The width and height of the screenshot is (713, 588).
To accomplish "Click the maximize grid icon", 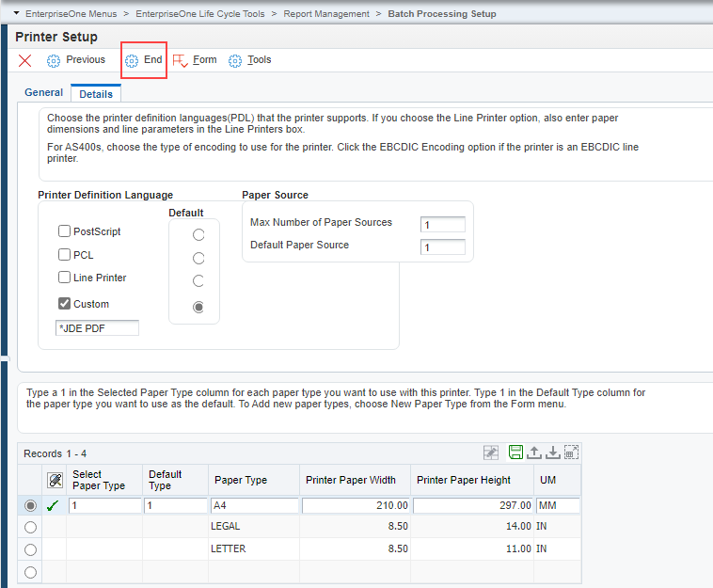I will [571, 453].
